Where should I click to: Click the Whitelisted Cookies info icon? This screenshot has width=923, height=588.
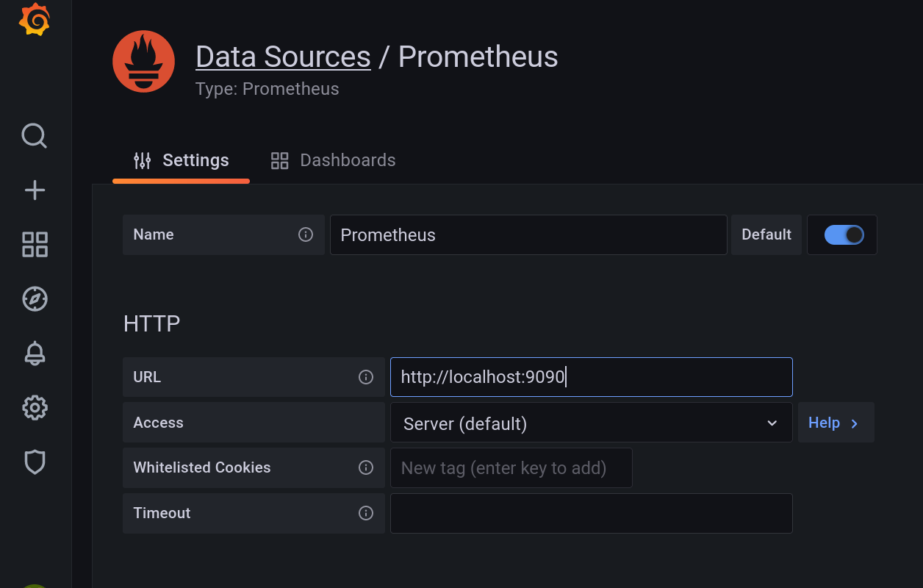point(365,467)
